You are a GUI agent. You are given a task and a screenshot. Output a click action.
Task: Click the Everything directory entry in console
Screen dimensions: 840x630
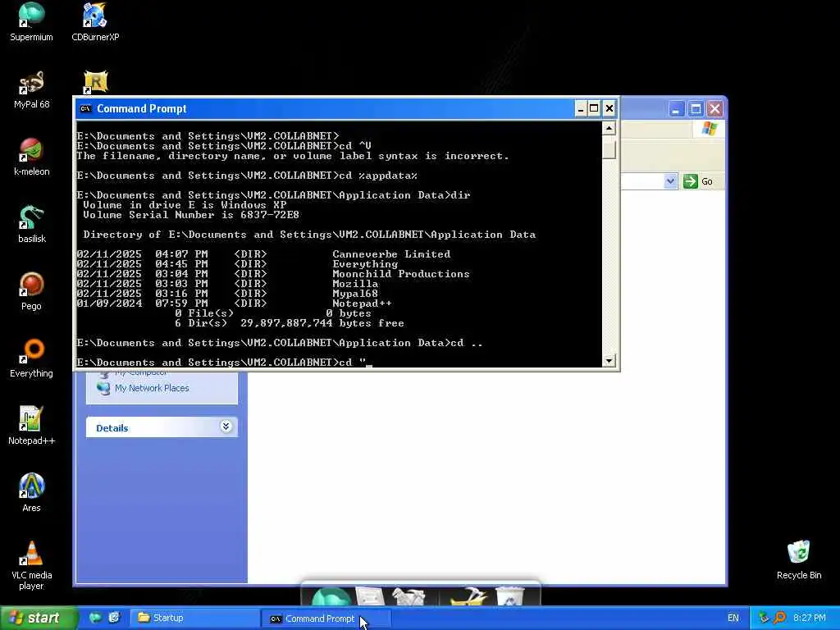click(365, 264)
